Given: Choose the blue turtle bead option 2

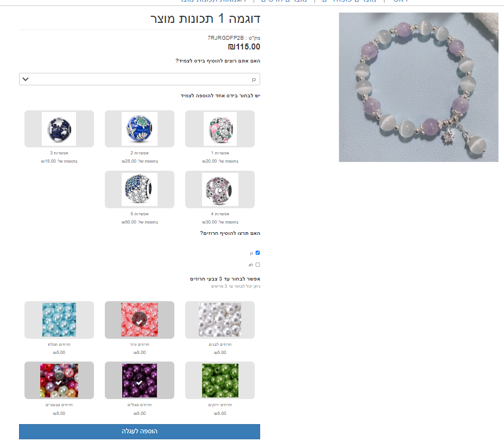Looking at the screenshot, I should point(140,129).
